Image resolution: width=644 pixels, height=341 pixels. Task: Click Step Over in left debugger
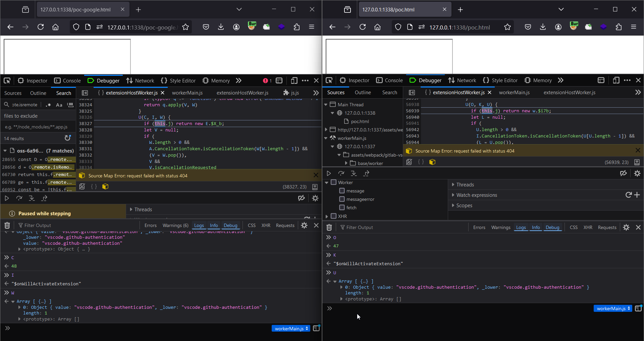pyautogui.click(x=19, y=198)
